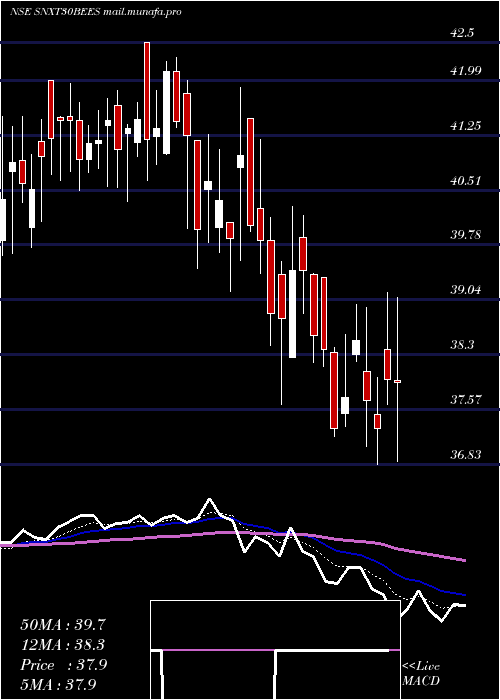
Task: Select the 36.83 price axis label
Action: point(466,455)
